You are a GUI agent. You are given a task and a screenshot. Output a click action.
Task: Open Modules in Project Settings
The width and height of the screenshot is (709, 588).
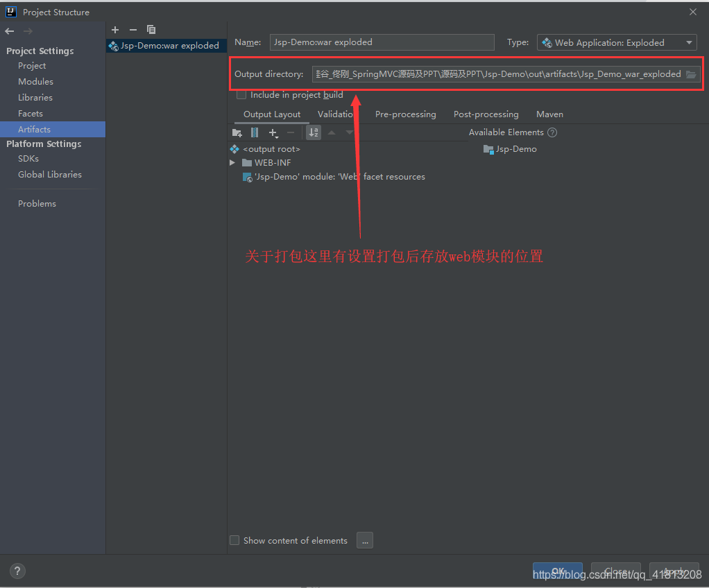point(35,82)
